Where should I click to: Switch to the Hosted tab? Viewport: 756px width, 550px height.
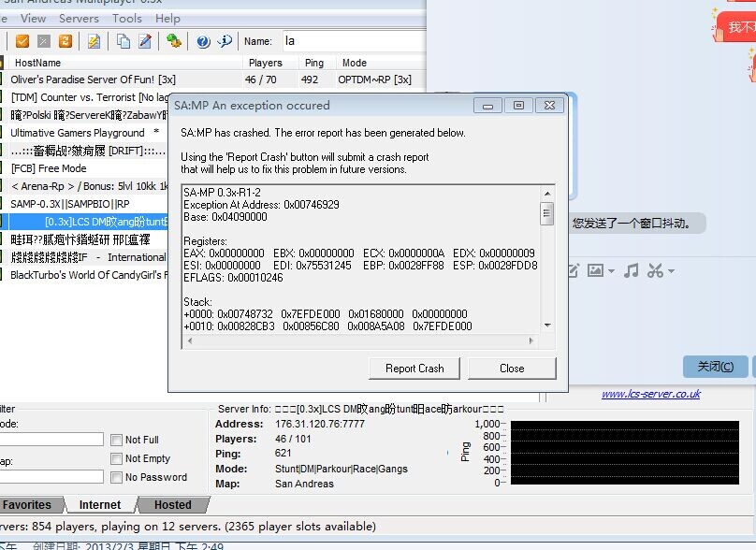point(172,505)
